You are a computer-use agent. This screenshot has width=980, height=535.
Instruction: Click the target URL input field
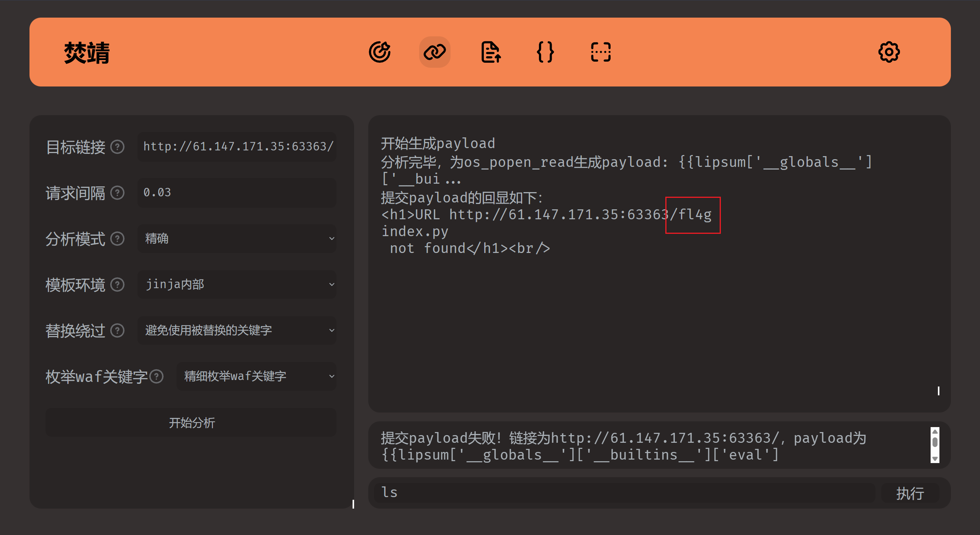pyautogui.click(x=237, y=147)
